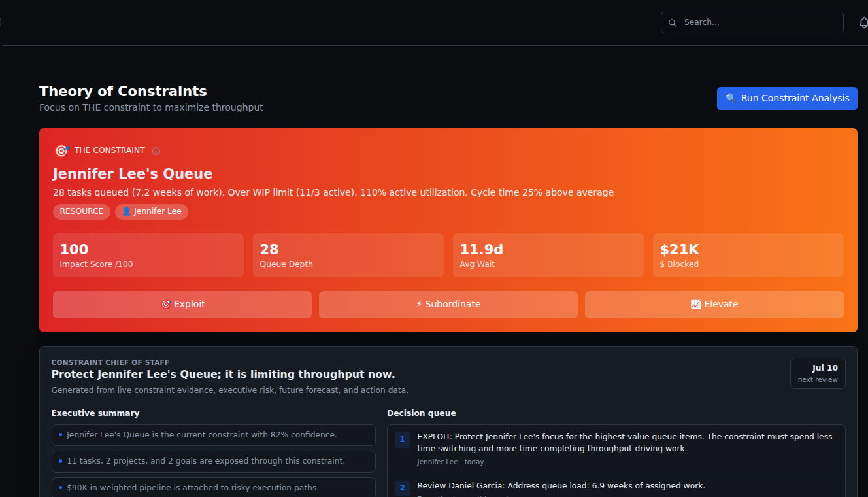Open the Impact Score card

pyautogui.click(x=148, y=255)
